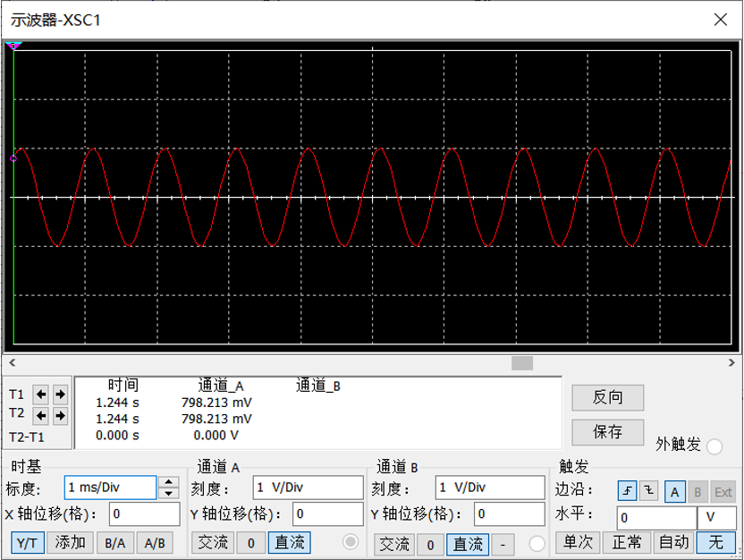Click the 反向 (reverse) button
This screenshot has height=560, width=744.
[607, 397]
